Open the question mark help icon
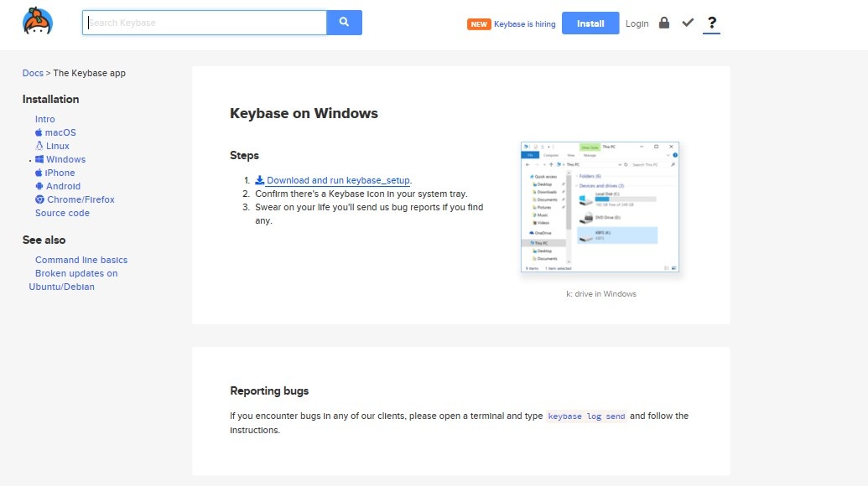This screenshot has width=868, height=486. pos(711,23)
